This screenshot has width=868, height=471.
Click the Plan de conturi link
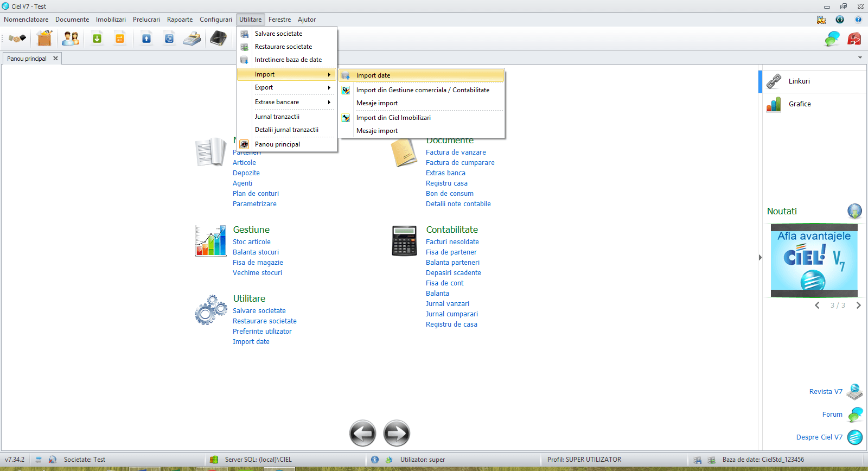[256, 194]
